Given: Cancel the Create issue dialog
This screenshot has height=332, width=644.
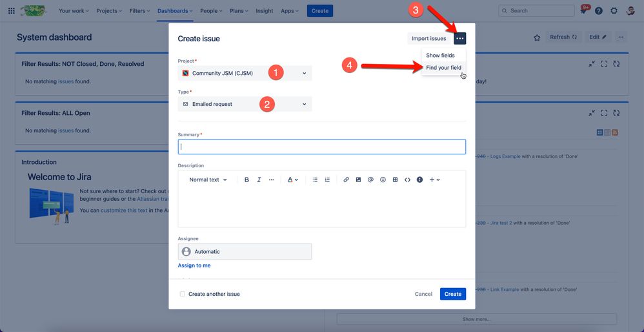Looking at the screenshot, I should coord(423,294).
